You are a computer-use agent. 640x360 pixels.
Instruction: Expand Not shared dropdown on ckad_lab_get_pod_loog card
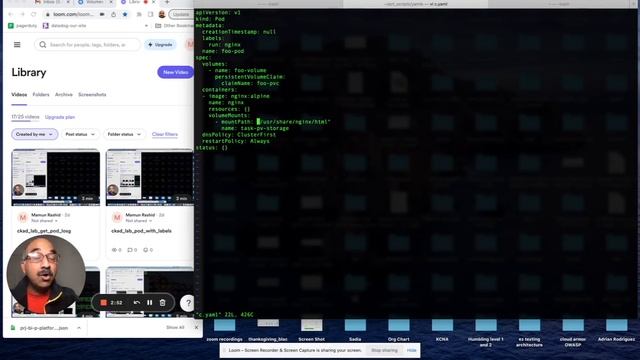44,221
